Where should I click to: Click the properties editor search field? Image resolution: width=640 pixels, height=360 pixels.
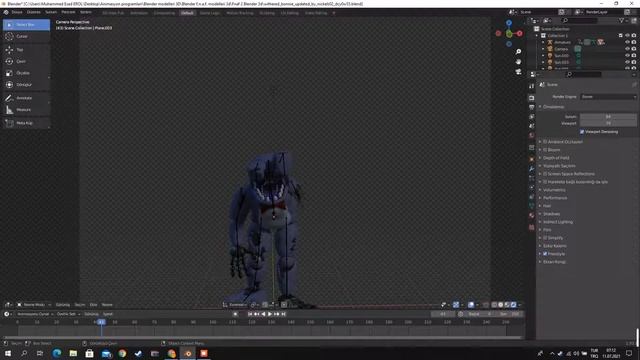point(584,74)
